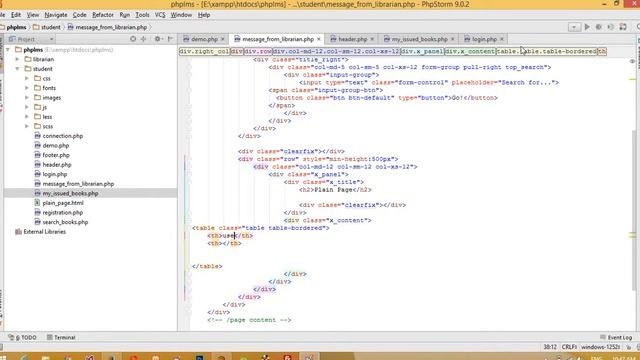640x360 pixels.
Task: Close the demo.php tab
Action: click(x=223, y=39)
